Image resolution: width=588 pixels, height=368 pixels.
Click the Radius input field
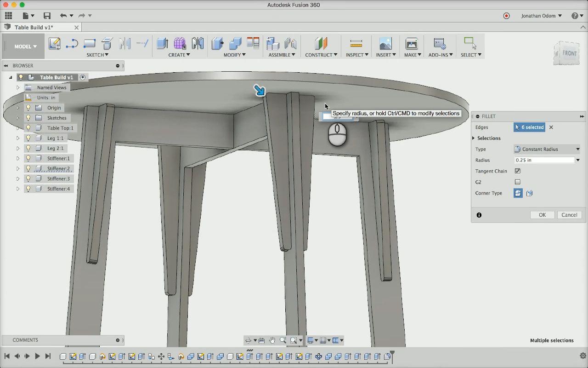click(545, 160)
